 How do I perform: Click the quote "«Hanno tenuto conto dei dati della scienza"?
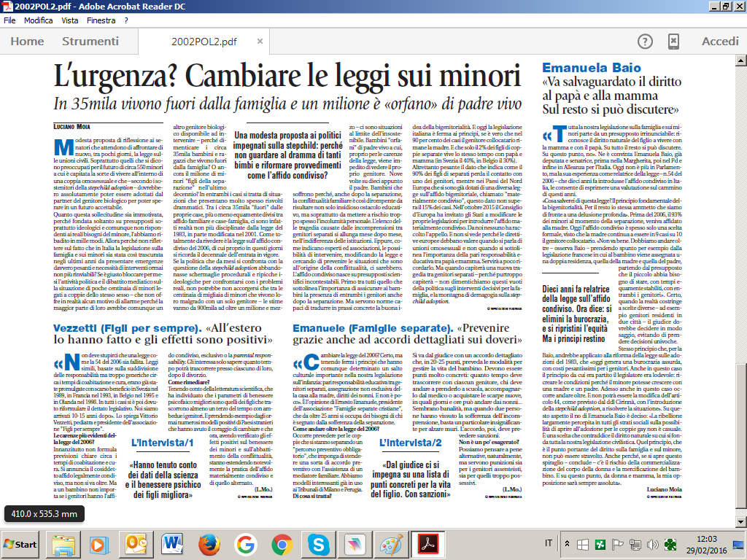click(x=163, y=480)
